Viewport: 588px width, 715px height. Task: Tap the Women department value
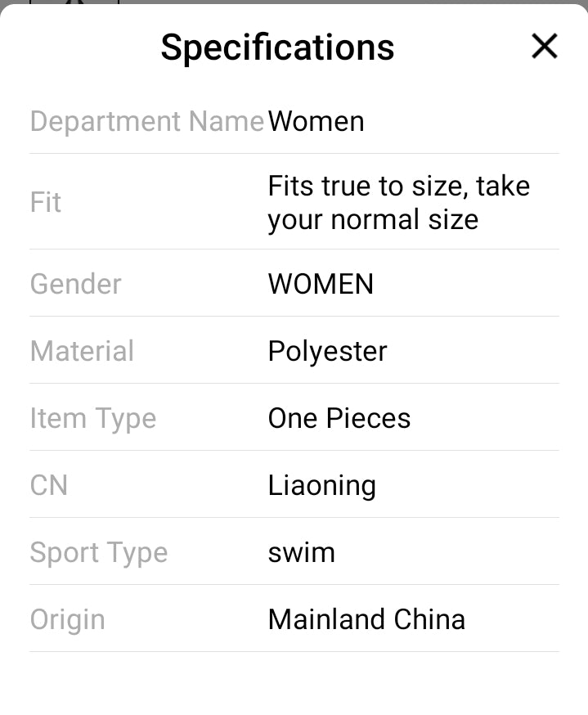(316, 121)
